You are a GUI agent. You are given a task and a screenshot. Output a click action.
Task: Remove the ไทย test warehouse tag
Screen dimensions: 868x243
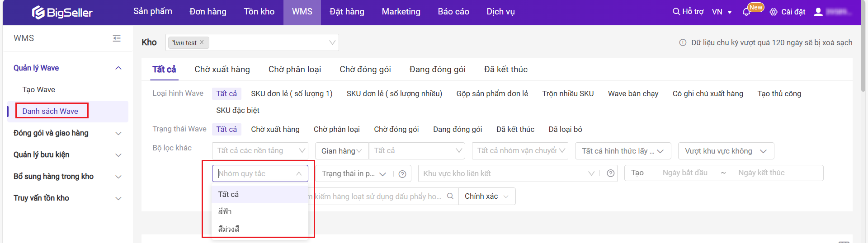tap(202, 42)
